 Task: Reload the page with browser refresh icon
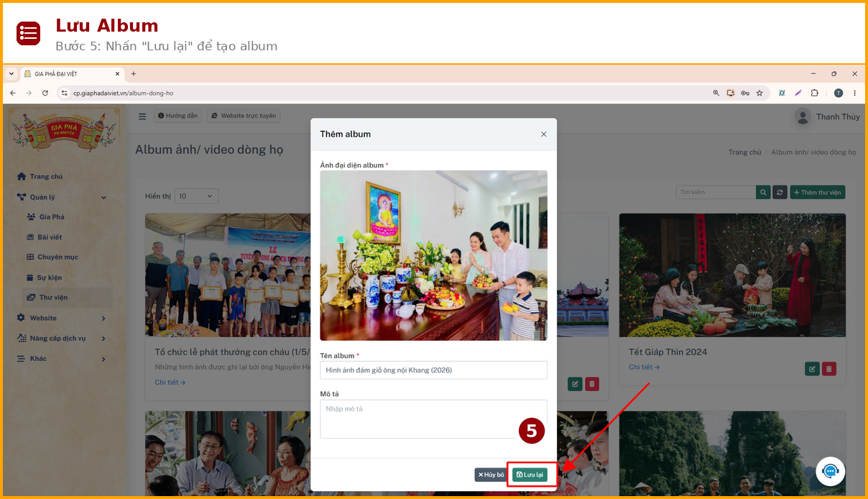[x=45, y=93]
